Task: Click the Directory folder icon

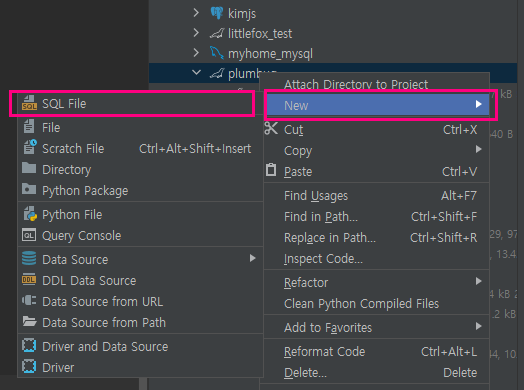Action: [29, 168]
